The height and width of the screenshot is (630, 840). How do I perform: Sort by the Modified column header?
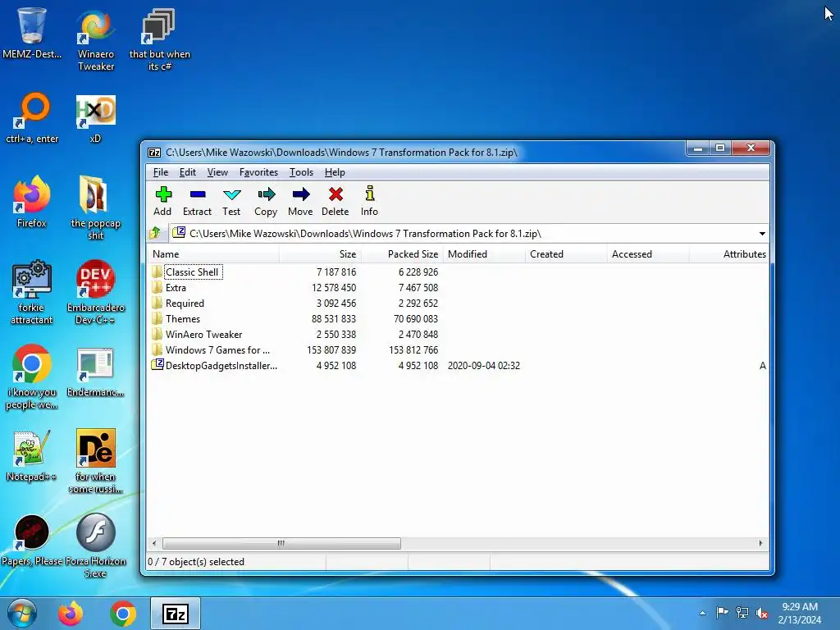pos(484,254)
